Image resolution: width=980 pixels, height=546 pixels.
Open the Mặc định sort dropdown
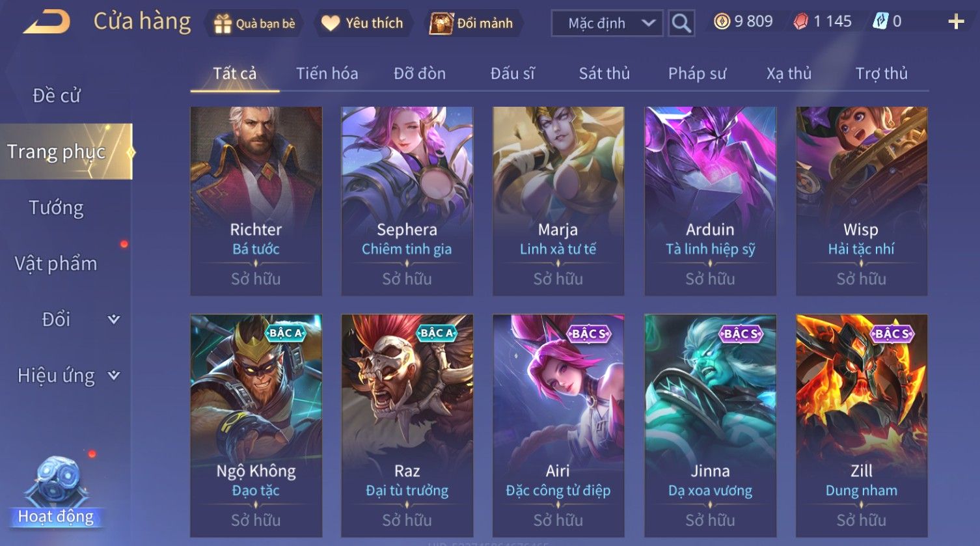click(x=607, y=23)
